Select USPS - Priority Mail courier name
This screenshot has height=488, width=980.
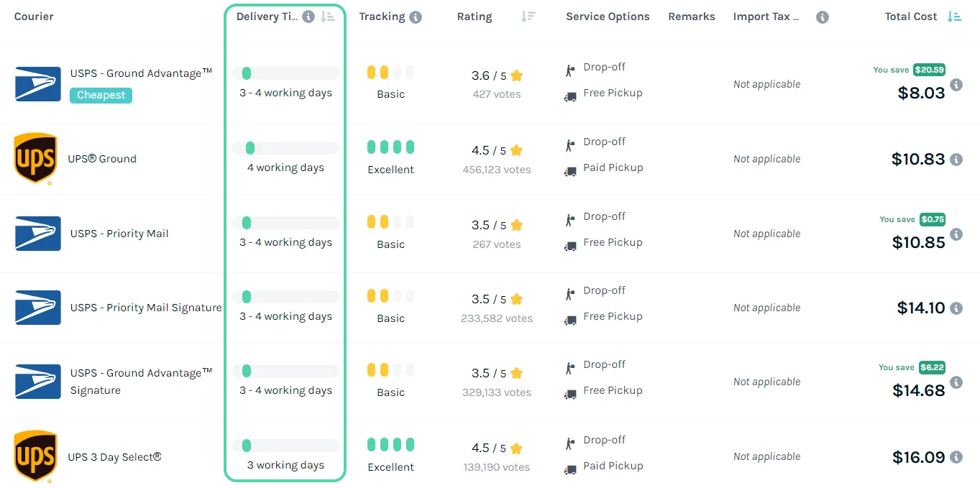pos(119,234)
